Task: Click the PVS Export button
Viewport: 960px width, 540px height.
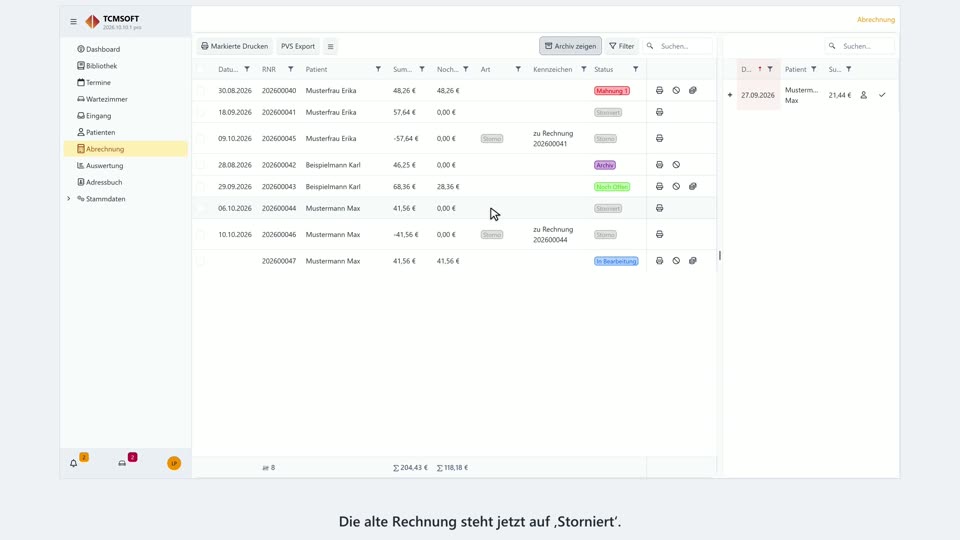Action: pyautogui.click(x=298, y=46)
